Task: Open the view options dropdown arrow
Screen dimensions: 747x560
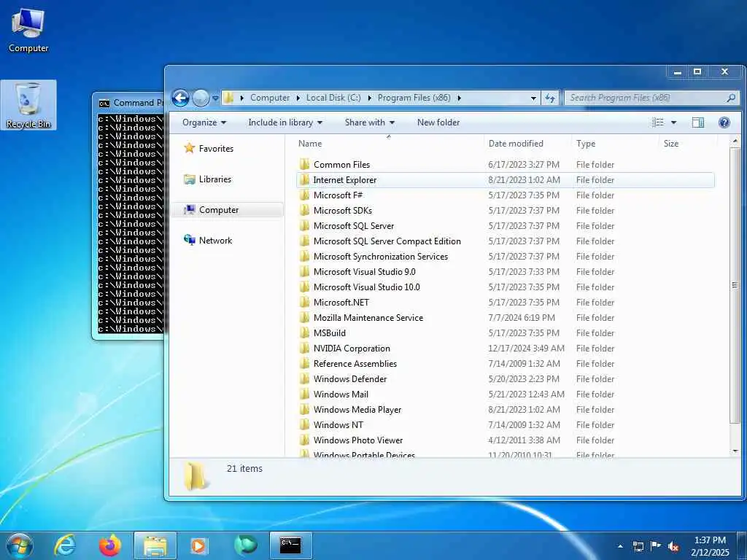Action: coord(673,122)
